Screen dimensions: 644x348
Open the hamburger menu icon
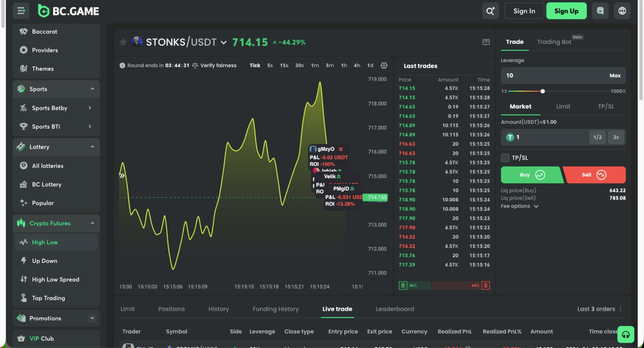coord(21,11)
